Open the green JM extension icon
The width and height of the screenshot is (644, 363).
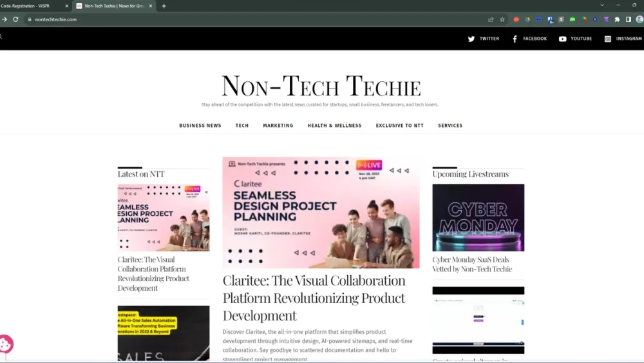[572, 19]
